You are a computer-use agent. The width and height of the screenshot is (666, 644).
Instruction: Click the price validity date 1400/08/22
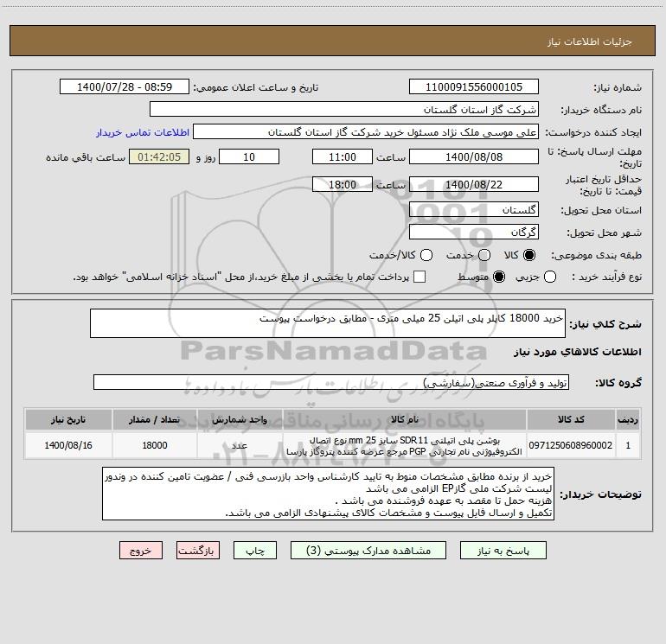[474, 184]
